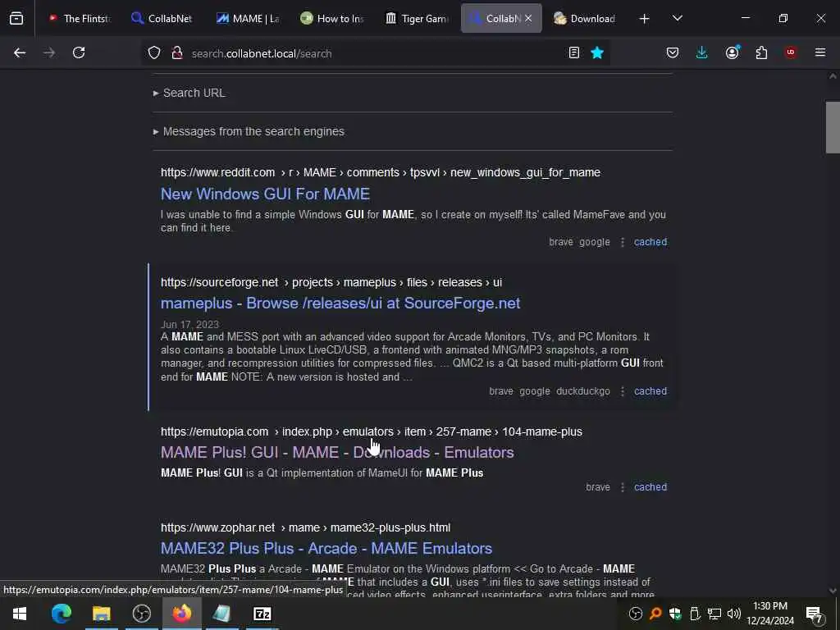Open cached version of Reddit result

pos(651,242)
